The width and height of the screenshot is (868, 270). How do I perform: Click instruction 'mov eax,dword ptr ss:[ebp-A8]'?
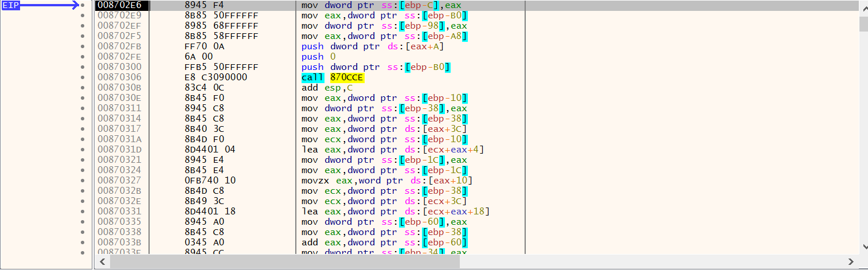pyautogui.click(x=384, y=36)
